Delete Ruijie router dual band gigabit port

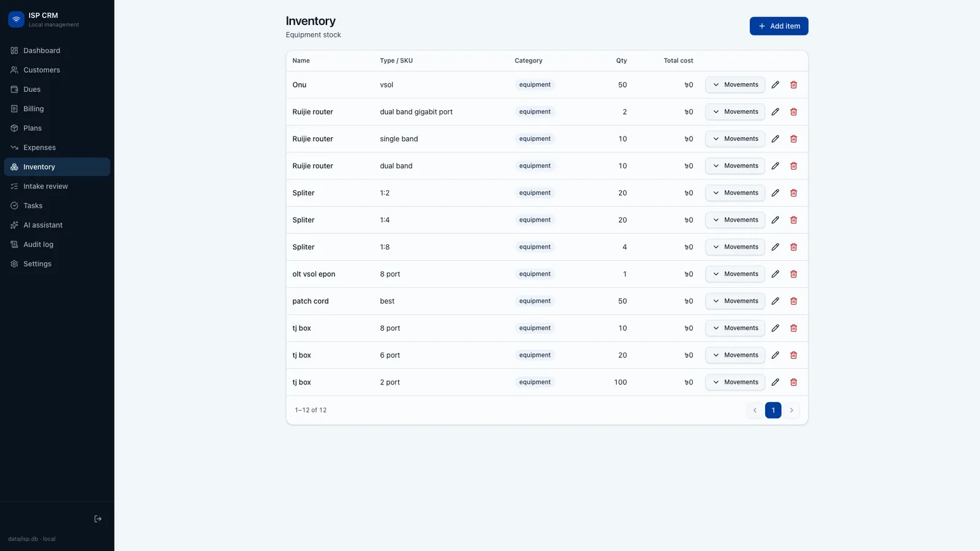pos(793,112)
